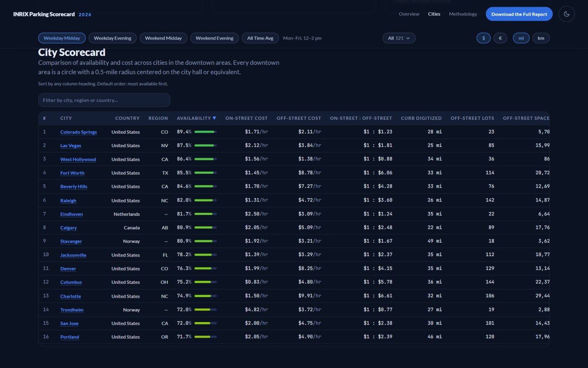
Task: Sort by Country column header
Action: click(x=127, y=118)
